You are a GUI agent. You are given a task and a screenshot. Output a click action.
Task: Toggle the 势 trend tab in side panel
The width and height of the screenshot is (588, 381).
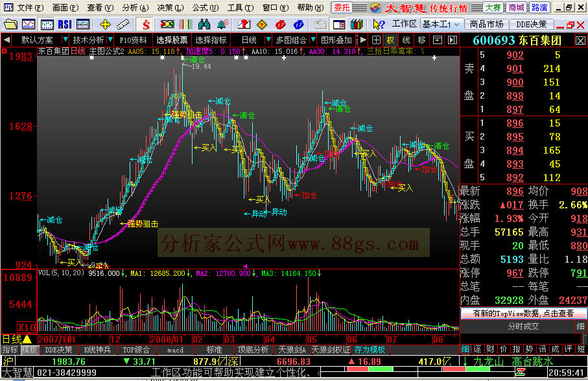click(x=530, y=349)
